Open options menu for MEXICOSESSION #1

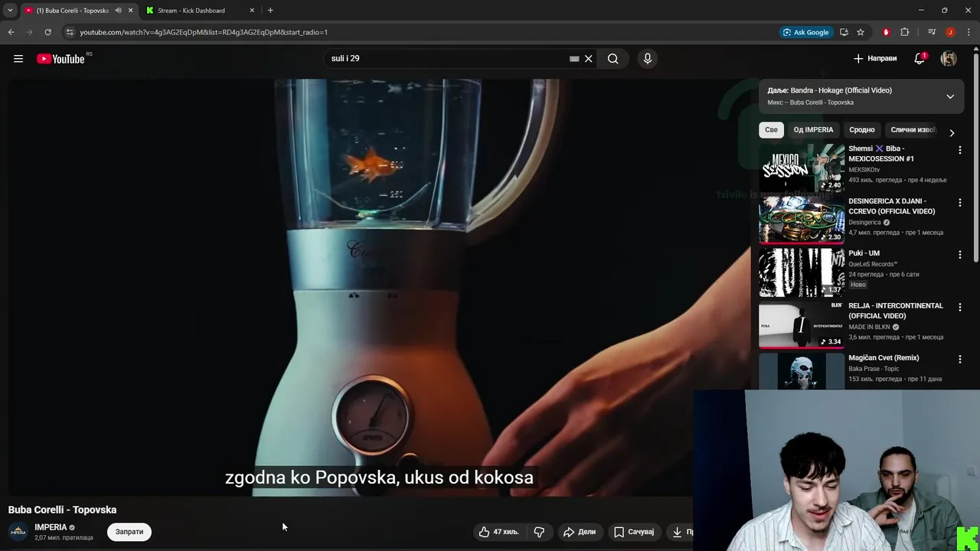pyautogui.click(x=960, y=150)
